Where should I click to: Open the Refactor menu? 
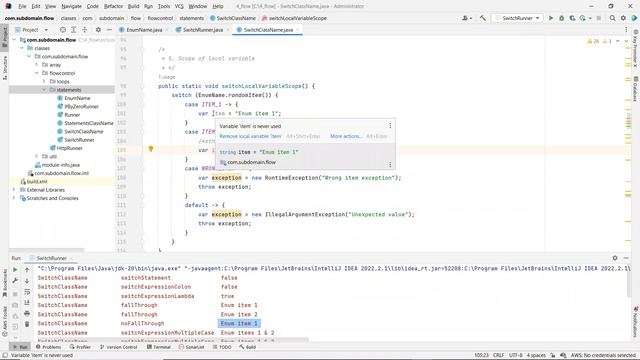point(113,6)
